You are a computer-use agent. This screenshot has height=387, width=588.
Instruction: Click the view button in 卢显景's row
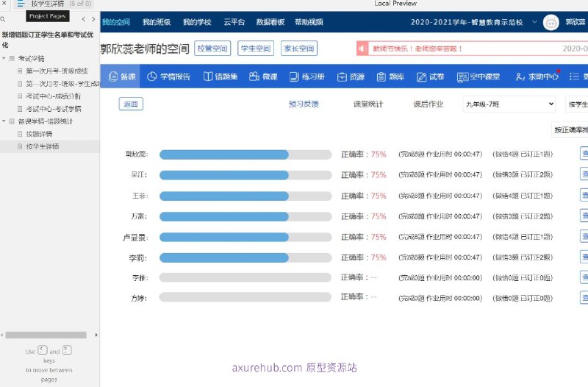tap(584, 236)
